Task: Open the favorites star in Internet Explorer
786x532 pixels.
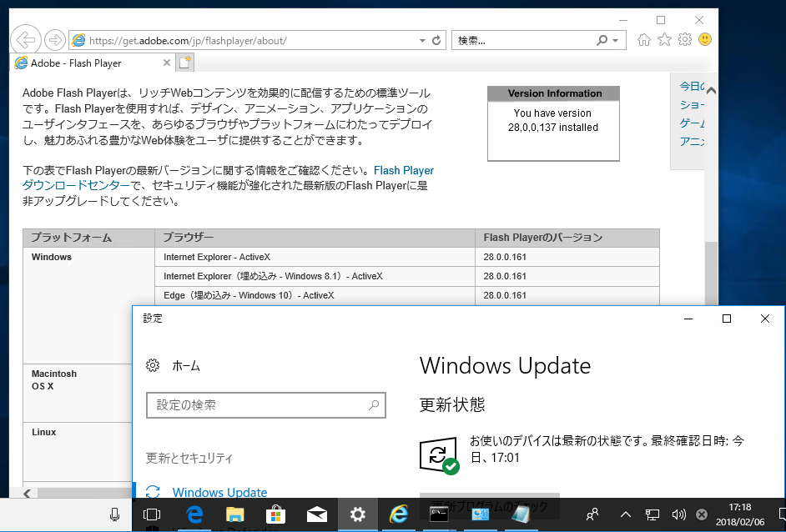Action: point(665,39)
